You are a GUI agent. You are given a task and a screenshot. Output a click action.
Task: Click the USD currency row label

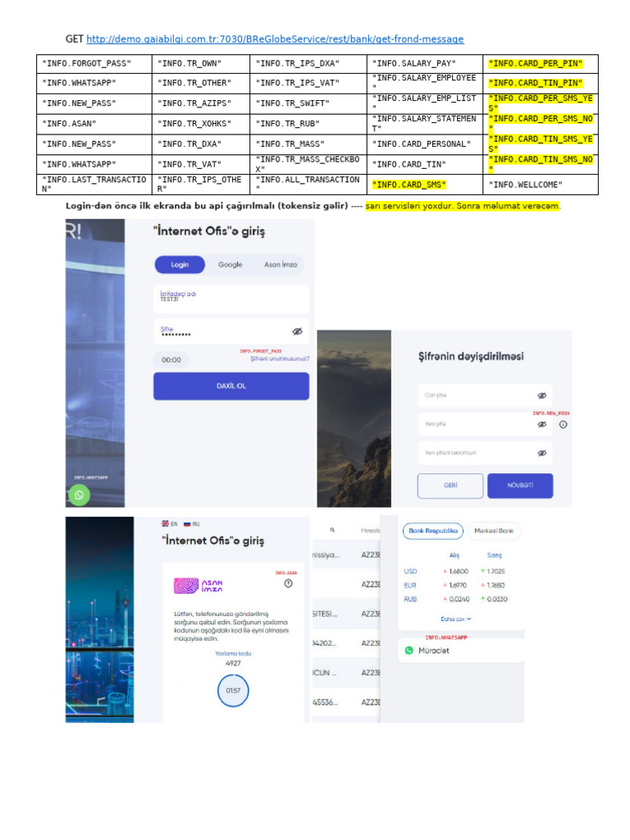(x=410, y=572)
